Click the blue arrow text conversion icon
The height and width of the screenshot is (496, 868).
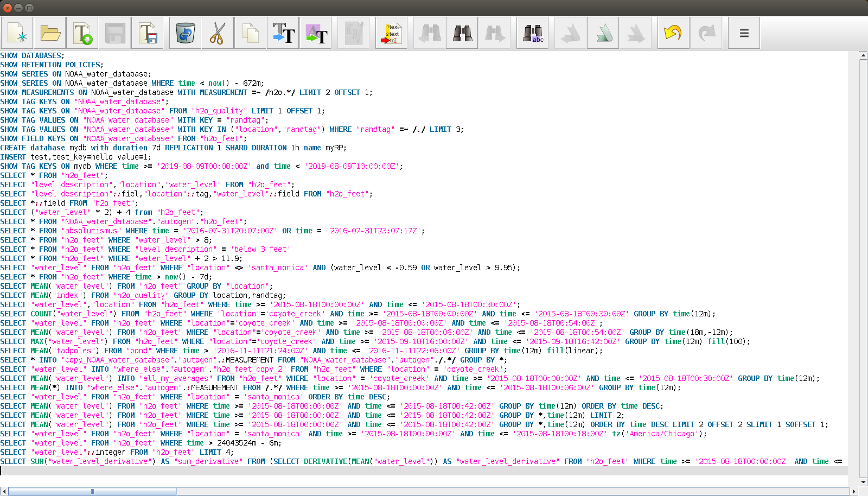pos(283,33)
